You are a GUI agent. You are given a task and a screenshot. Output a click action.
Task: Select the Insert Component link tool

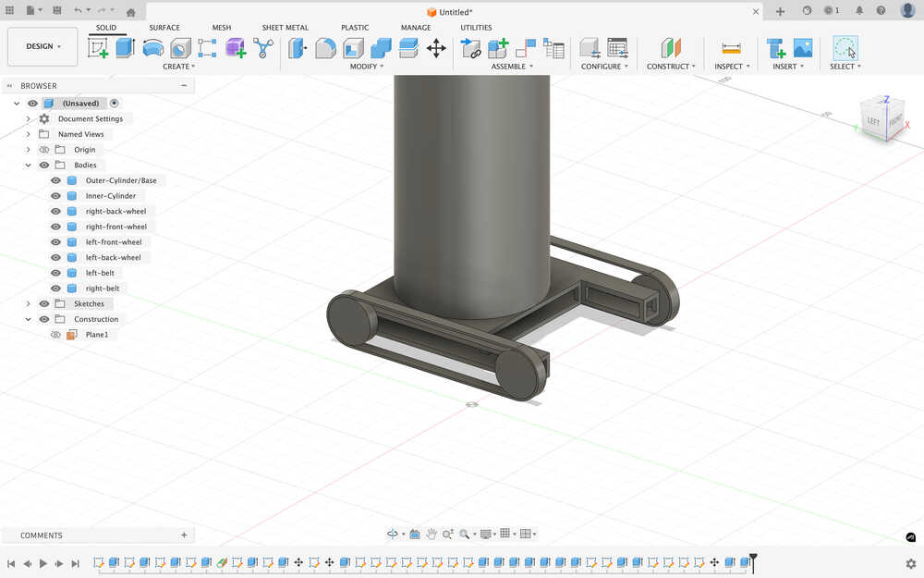click(x=470, y=48)
